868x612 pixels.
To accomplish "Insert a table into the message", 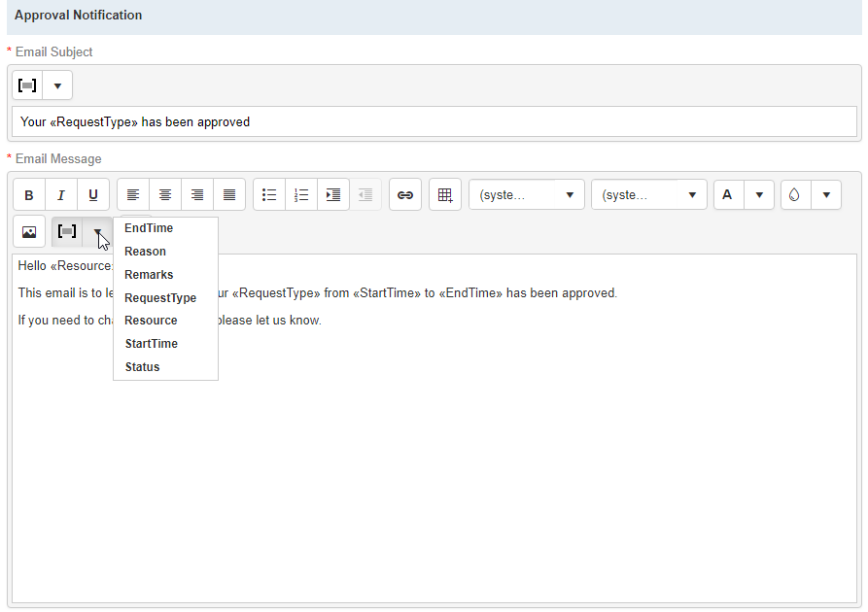I will [x=444, y=194].
